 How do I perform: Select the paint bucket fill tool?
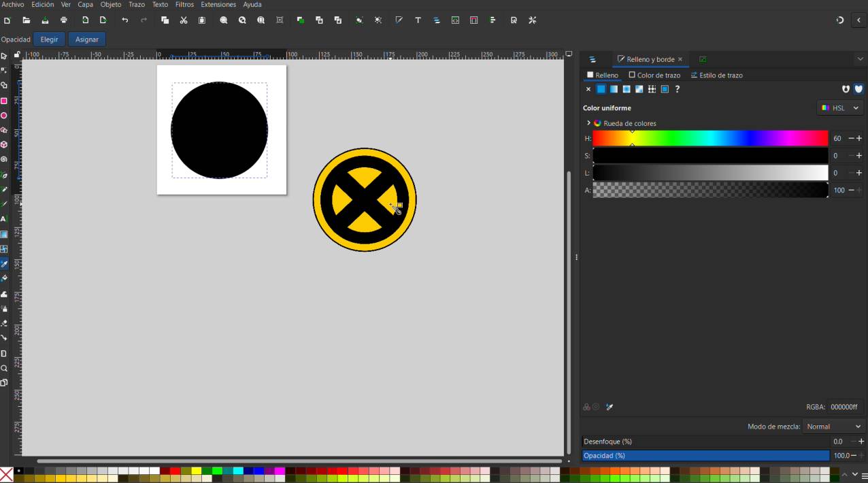point(4,279)
